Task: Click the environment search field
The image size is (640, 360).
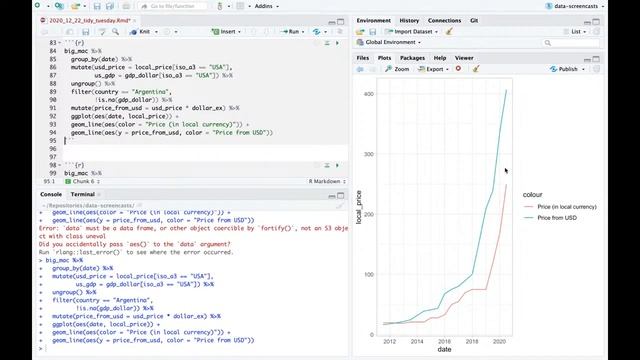Action: [571, 43]
